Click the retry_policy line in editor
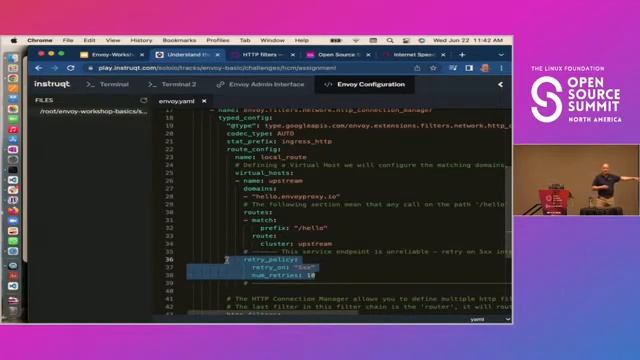This screenshot has width=640, height=360. 271,260
